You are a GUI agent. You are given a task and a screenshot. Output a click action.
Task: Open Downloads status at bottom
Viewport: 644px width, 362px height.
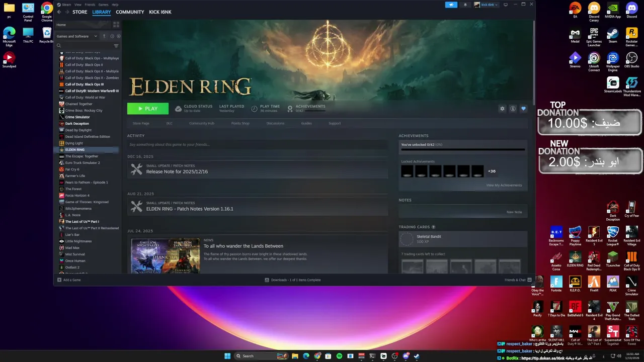point(292,280)
